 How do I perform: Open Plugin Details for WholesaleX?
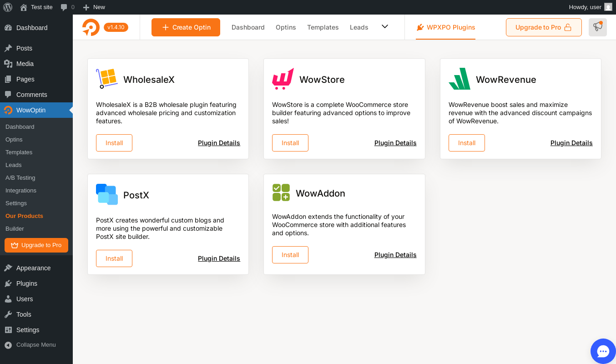[219, 143]
